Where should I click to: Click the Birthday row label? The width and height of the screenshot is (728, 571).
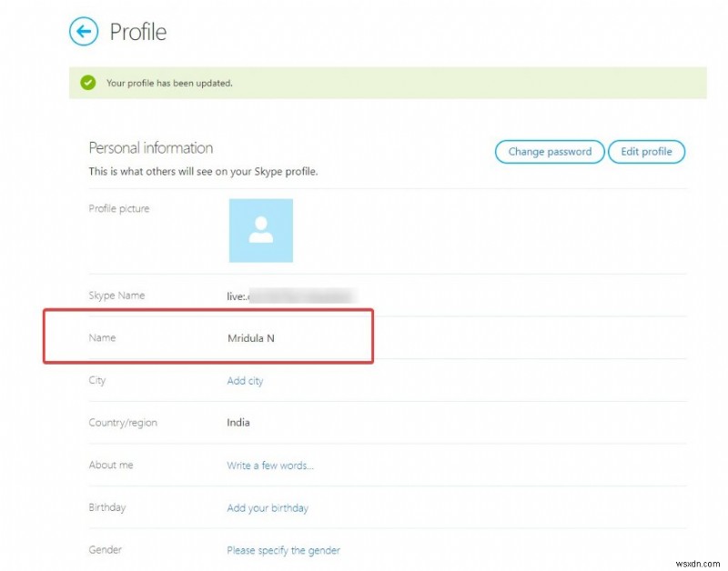click(106, 508)
